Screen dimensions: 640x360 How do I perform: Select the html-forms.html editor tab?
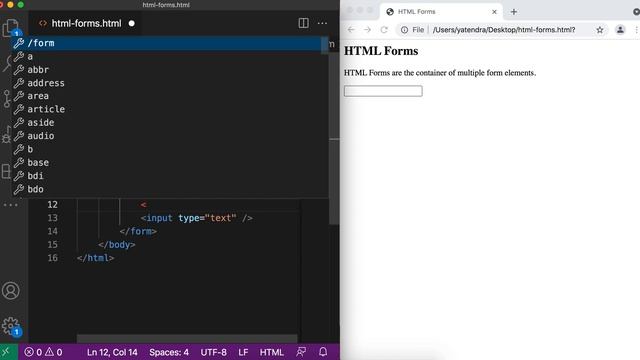click(86, 23)
